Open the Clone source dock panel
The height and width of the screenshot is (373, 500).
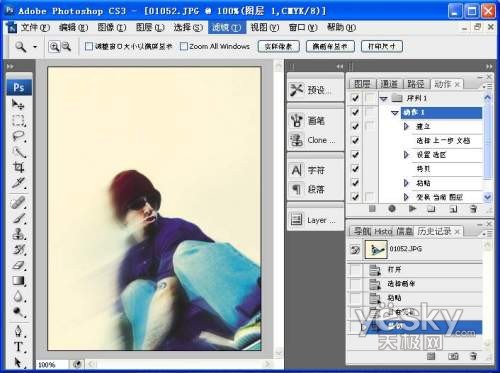315,140
